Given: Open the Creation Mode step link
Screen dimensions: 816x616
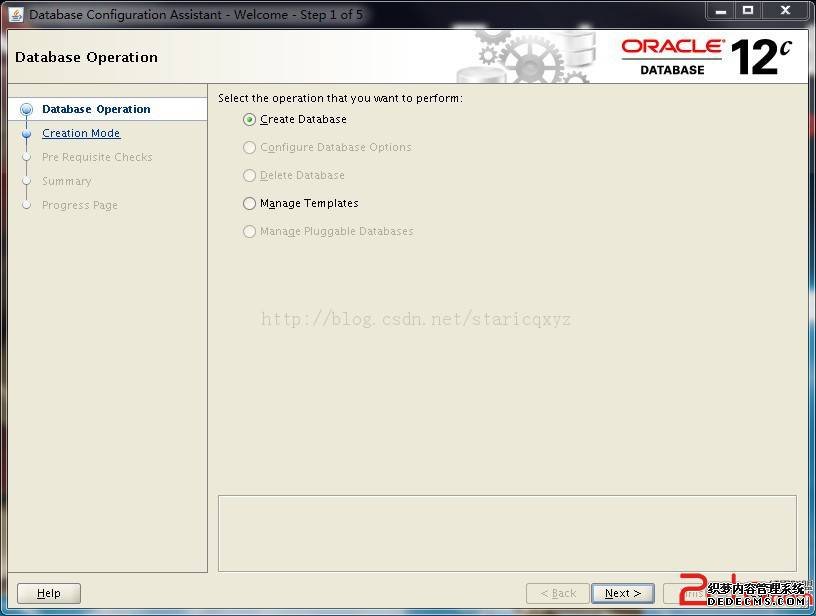Looking at the screenshot, I should click(81, 133).
